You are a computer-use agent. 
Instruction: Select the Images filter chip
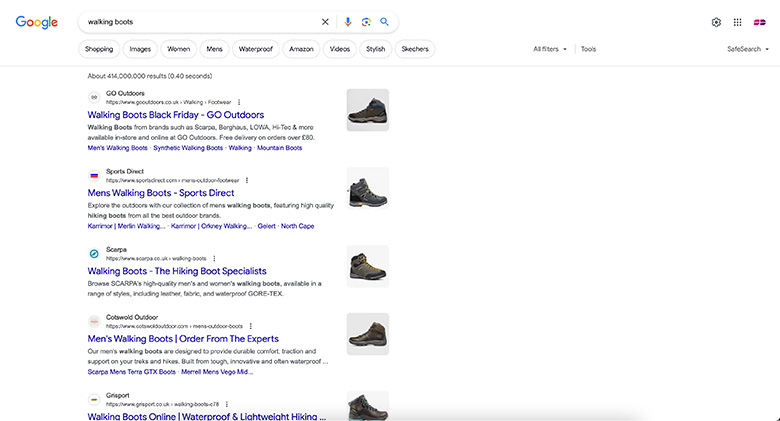[x=140, y=49]
